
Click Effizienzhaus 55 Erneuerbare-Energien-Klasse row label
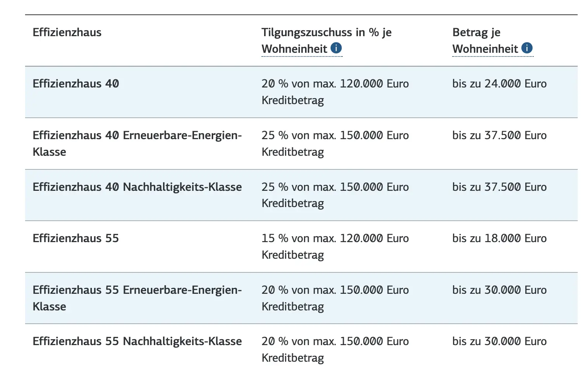point(137,298)
